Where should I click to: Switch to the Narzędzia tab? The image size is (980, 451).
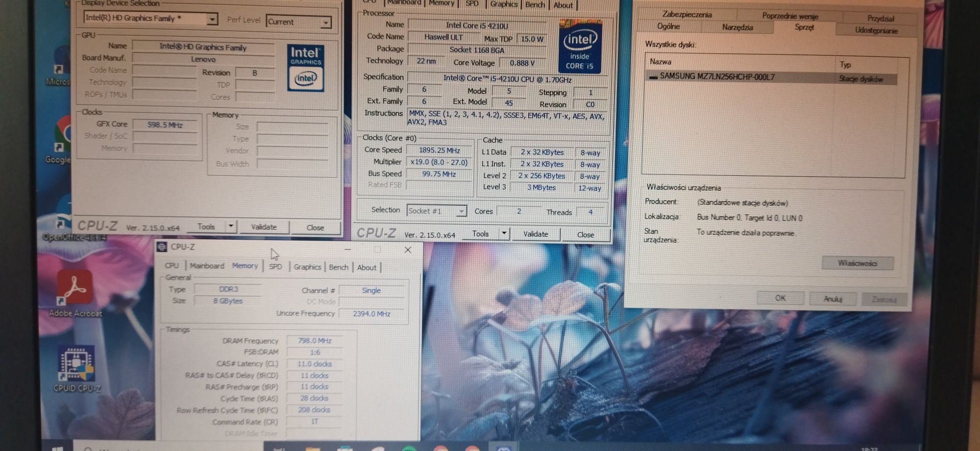pyautogui.click(x=737, y=27)
